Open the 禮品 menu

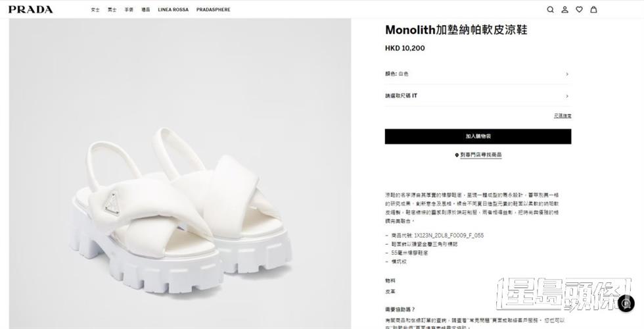click(146, 9)
